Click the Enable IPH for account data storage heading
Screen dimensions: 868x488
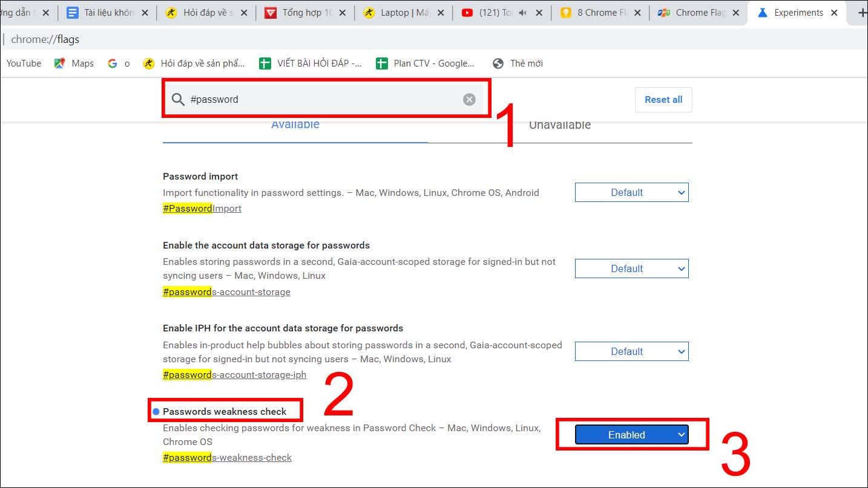(283, 328)
